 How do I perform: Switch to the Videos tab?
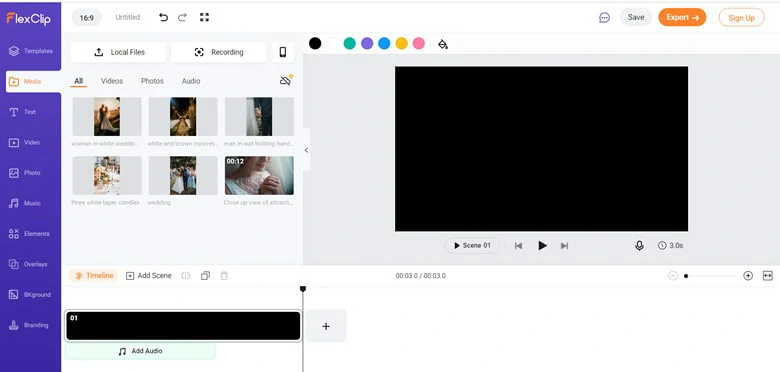click(x=112, y=81)
